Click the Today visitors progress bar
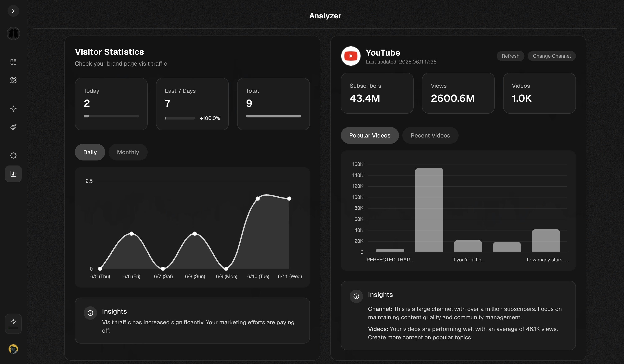The image size is (624, 364). click(111, 116)
